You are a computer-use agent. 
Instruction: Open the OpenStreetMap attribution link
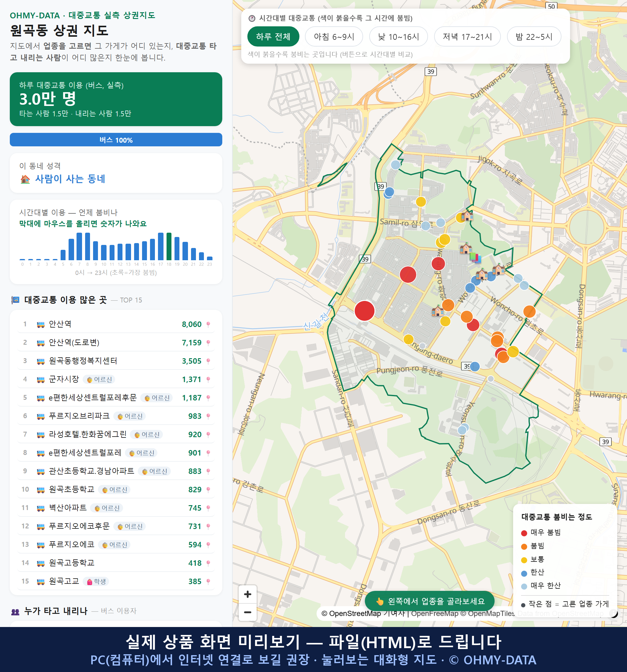pyautogui.click(x=362, y=614)
